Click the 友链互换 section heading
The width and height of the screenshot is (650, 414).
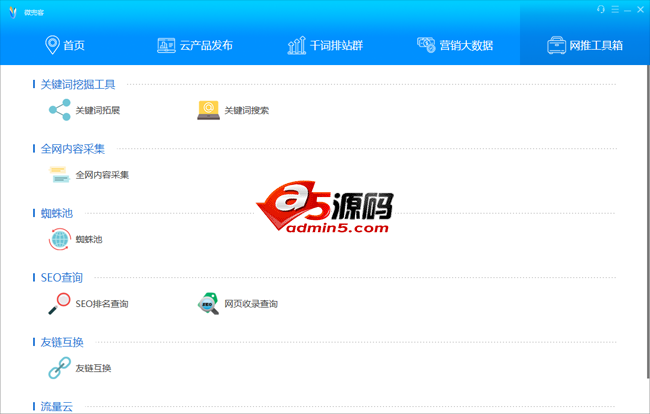(62, 342)
